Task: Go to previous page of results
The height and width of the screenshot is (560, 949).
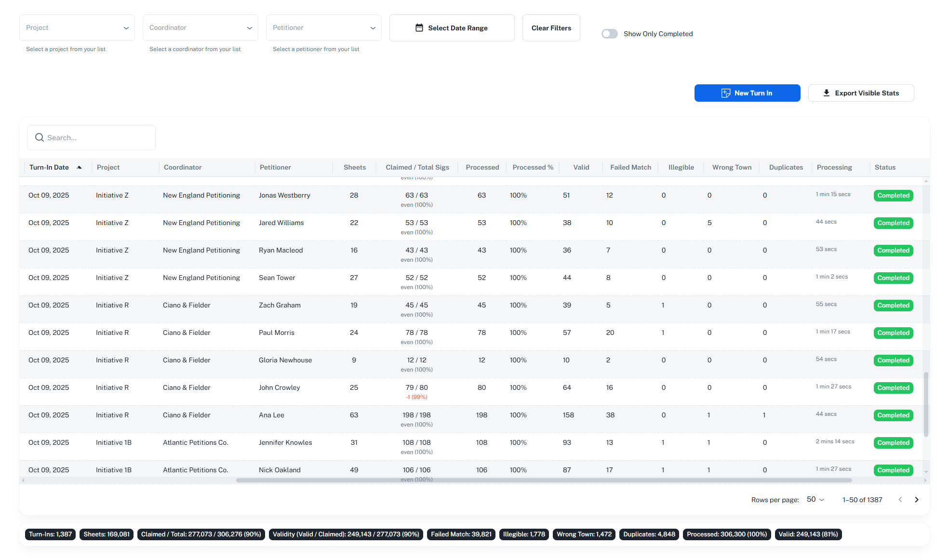Action: (900, 500)
